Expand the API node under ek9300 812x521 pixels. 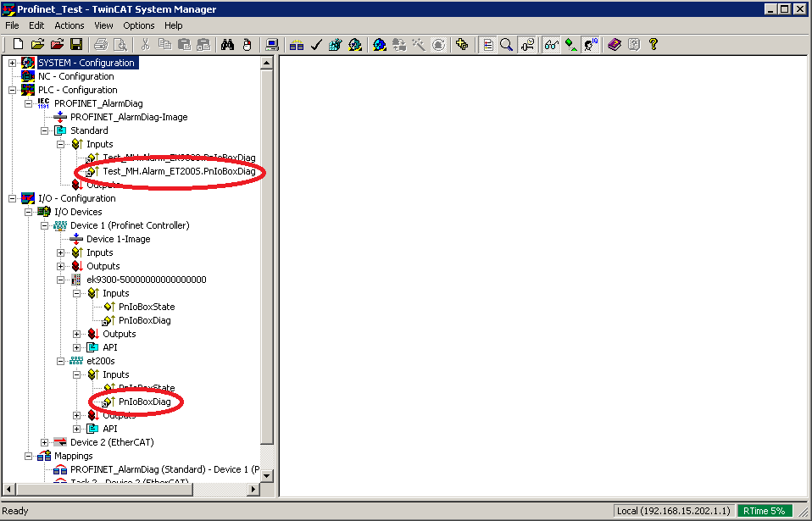(76, 347)
